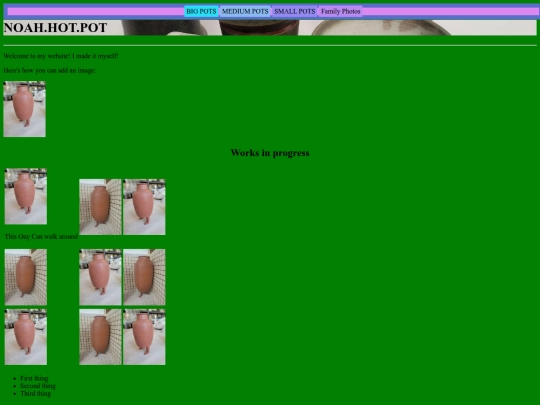Click the pot photo above "This Guy Can walk around"
540x405 pixels.
coord(26,196)
